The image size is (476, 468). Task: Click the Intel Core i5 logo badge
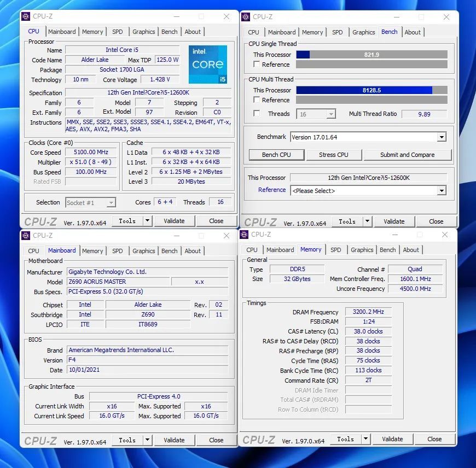[x=208, y=65]
